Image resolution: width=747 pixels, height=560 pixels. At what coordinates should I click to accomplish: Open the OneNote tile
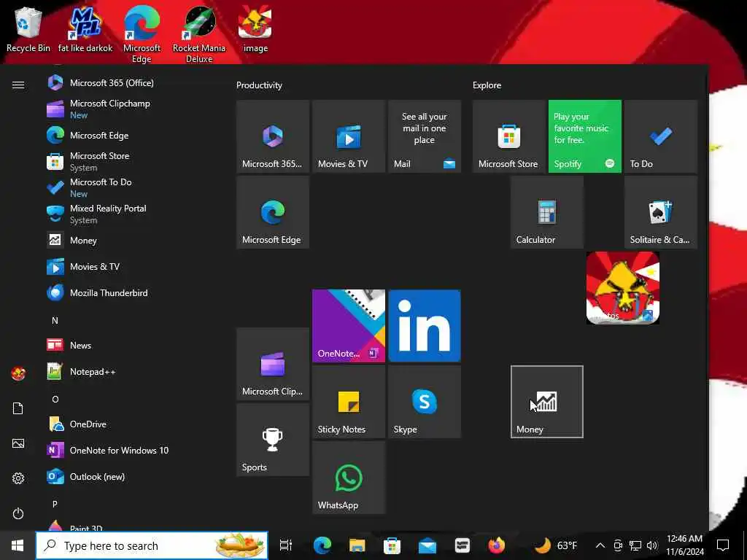(x=348, y=326)
